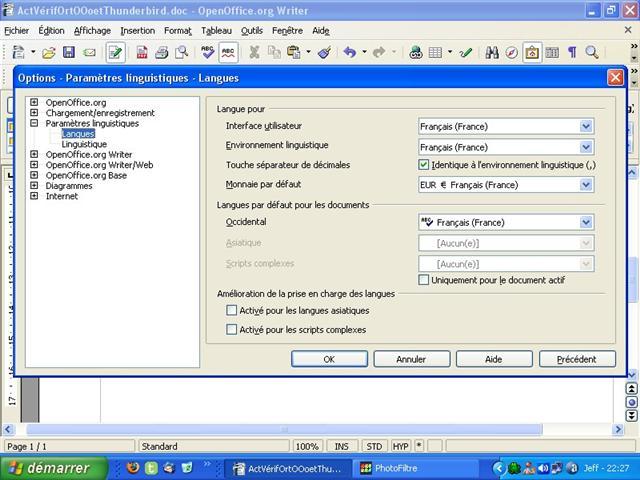The height and width of the screenshot is (480, 640).
Task: Enable Activé pour les scripts complexes
Action: [x=231, y=329]
